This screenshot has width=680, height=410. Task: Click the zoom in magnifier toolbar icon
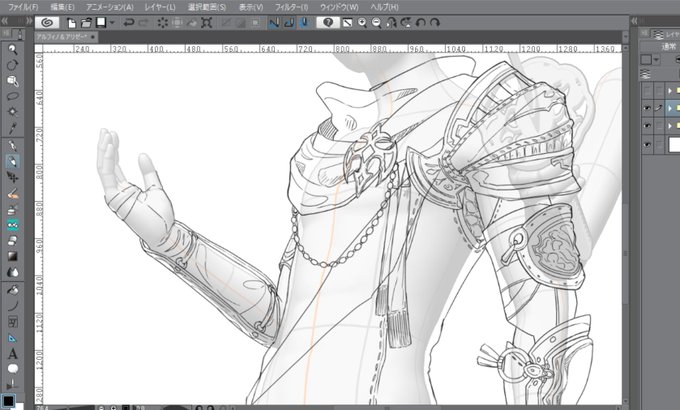pyautogui.click(x=362, y=23)
